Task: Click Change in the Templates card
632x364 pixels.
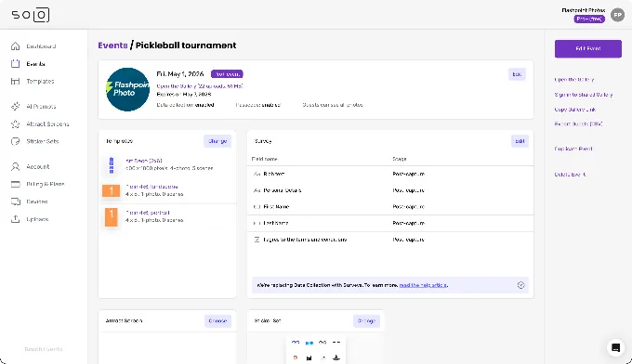Action: click(x=217, y=141)
